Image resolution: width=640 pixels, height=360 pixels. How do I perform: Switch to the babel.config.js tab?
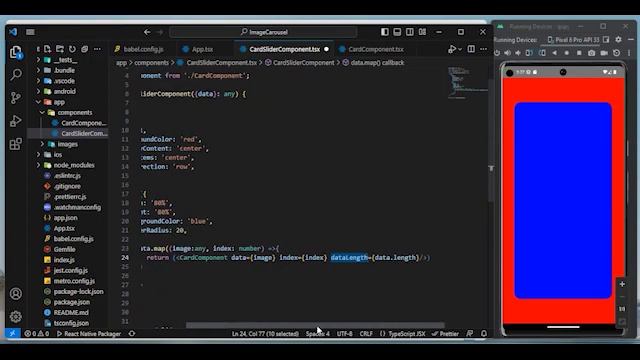(x=140, y=49)
